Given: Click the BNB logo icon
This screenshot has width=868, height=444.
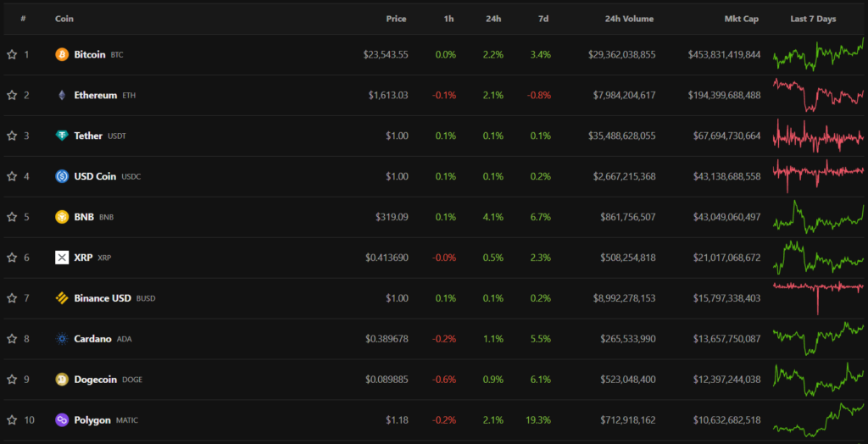Looking at the screenshot, I should tap(62, 217).
